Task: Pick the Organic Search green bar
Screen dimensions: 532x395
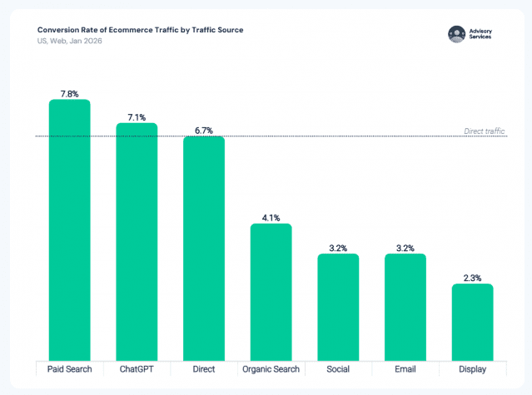Action: pyautogui.click(x=271, y=291)
